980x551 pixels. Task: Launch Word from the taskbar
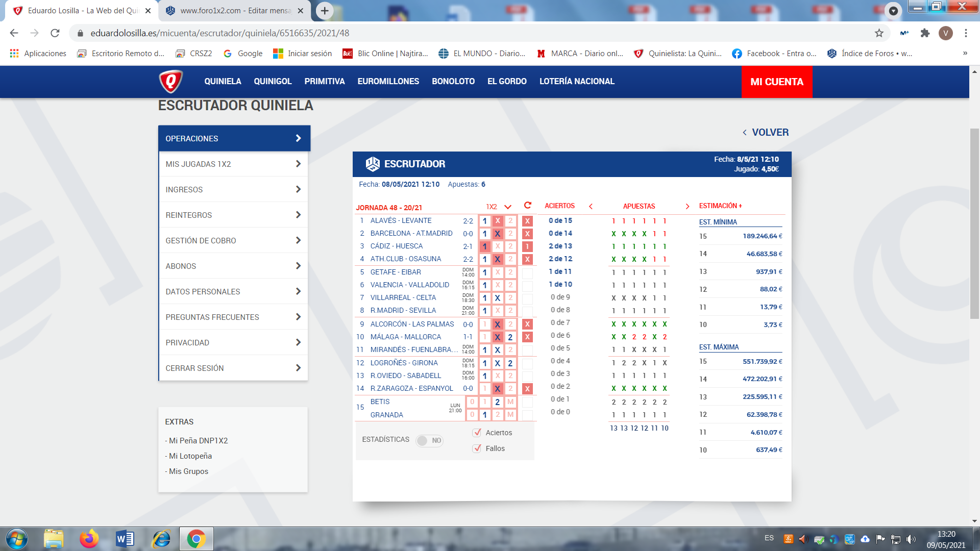tap(125, 539)
